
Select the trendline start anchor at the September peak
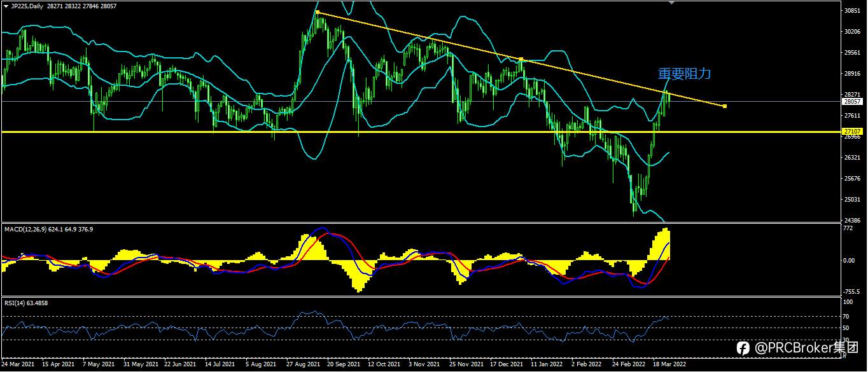(x=317, y=12)
